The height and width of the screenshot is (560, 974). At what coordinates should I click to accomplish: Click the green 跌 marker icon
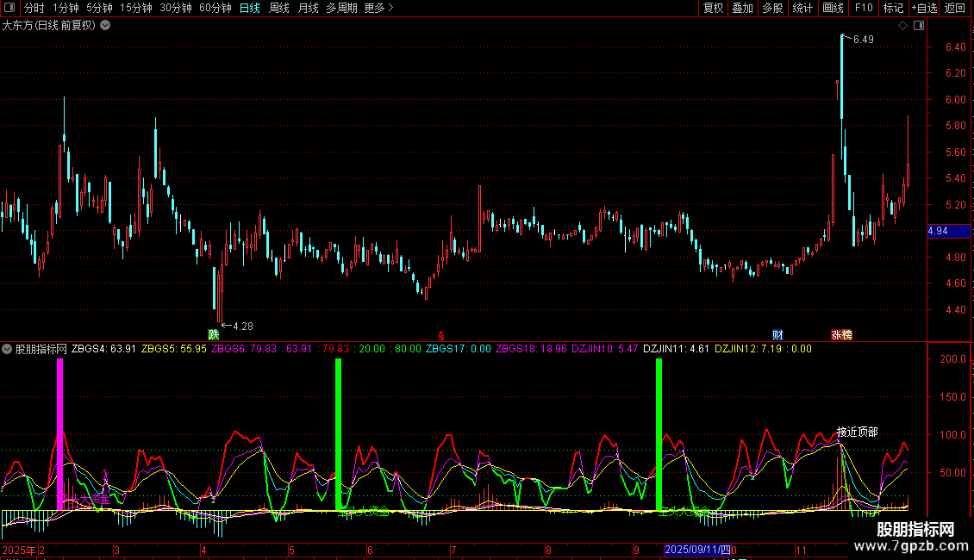213,334
